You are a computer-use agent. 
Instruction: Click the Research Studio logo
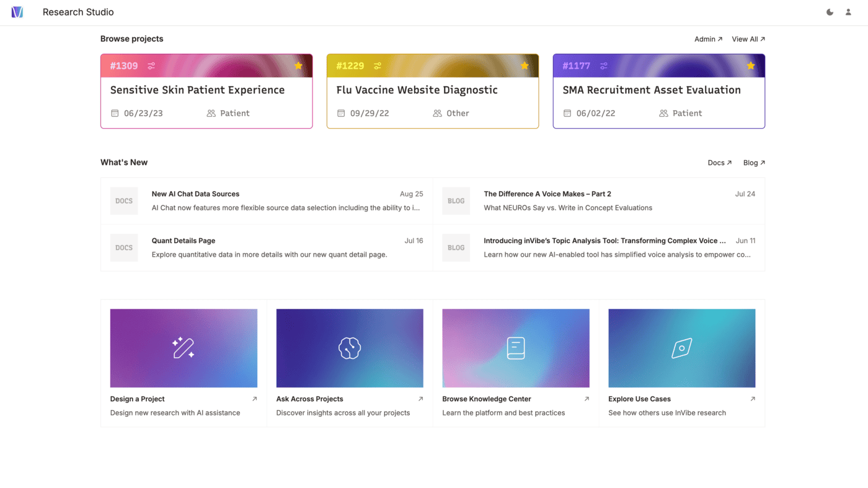pos(17,11)
